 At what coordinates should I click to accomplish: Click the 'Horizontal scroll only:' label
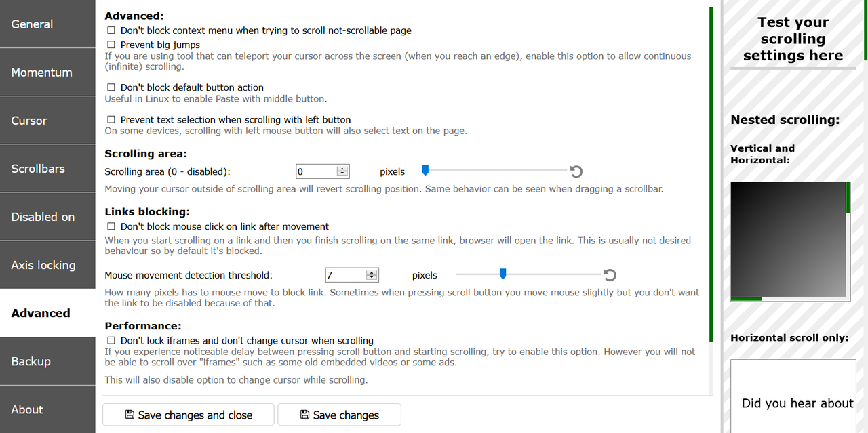789,337
